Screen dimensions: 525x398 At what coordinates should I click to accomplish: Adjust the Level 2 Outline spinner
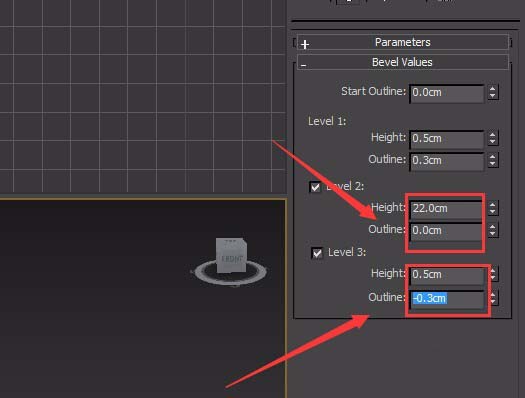tap(493, 230)
